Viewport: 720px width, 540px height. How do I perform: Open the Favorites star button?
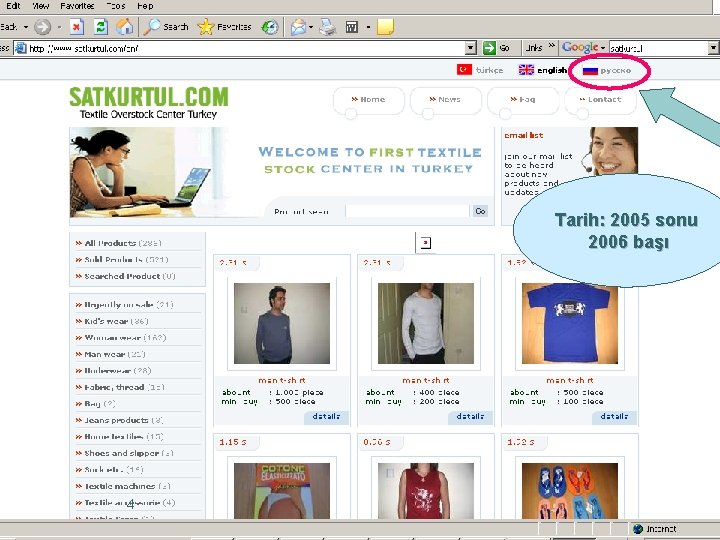[x=224, y=27]
